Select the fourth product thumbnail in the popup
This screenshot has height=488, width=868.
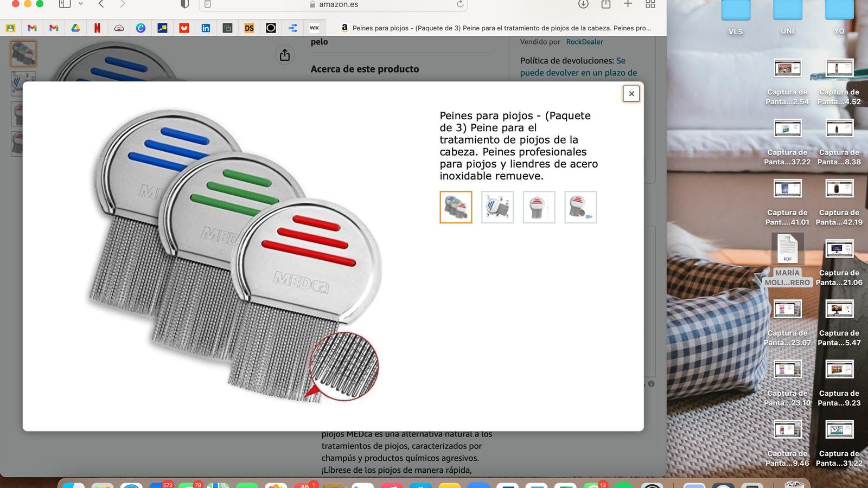click(580, 207)
